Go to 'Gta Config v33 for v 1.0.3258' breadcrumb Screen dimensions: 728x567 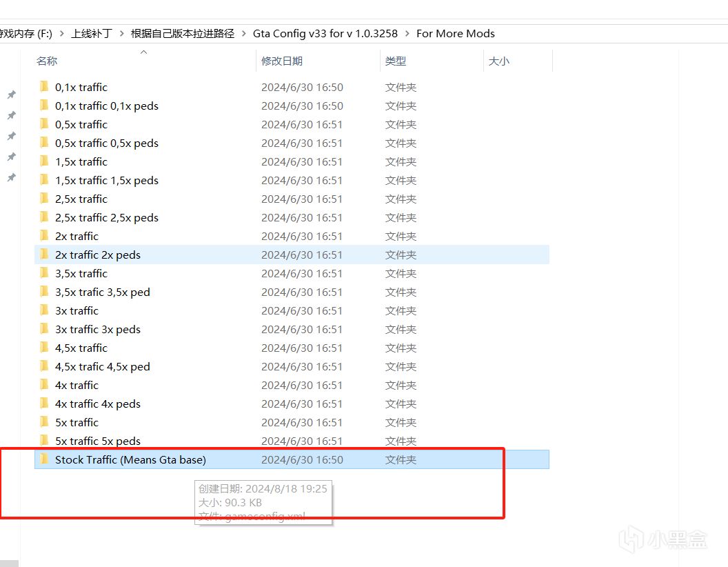click(325, 33)
